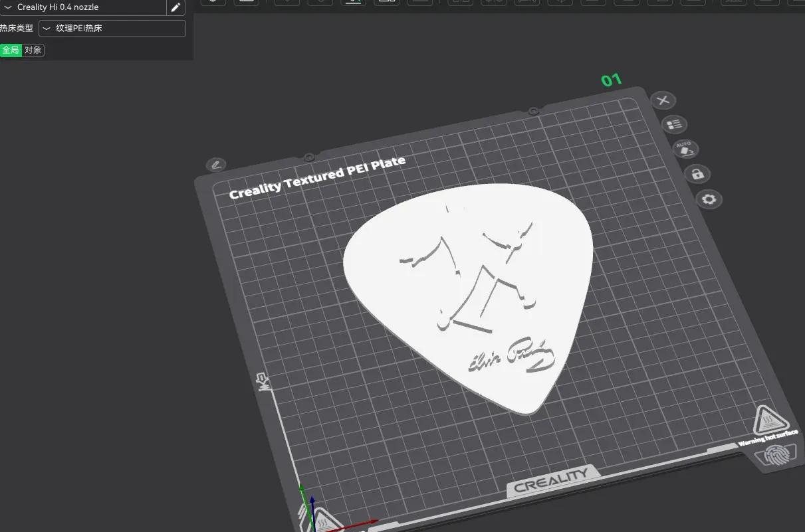Switch to the 对象 tab
The image size is (805, 532).
click(33, 50)
